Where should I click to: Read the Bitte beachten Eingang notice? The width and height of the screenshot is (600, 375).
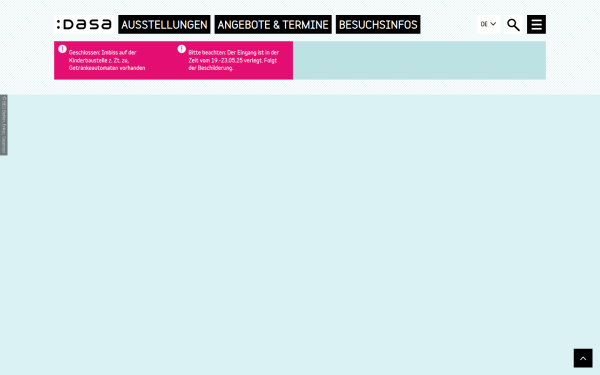click(233, 60)
